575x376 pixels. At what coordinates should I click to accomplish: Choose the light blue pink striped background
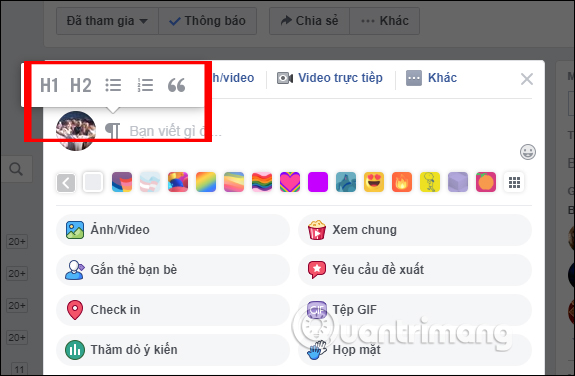pyautogui.click(x=150, y=182)
